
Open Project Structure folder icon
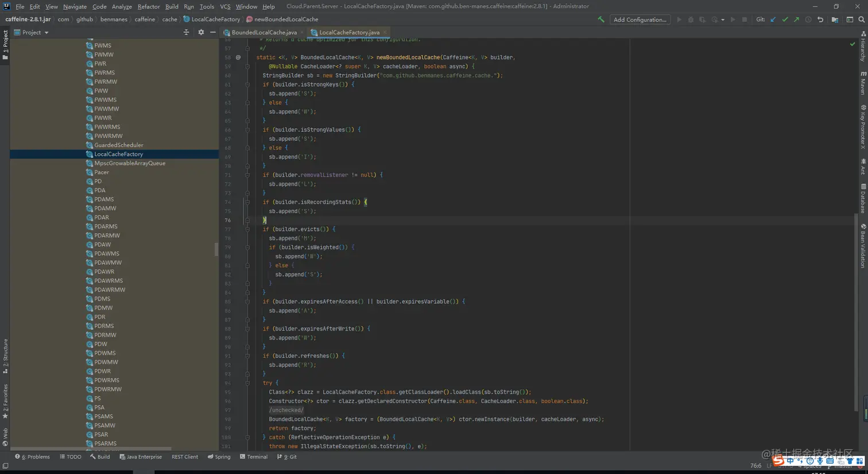pyautogui.click(x=835, y=20)
